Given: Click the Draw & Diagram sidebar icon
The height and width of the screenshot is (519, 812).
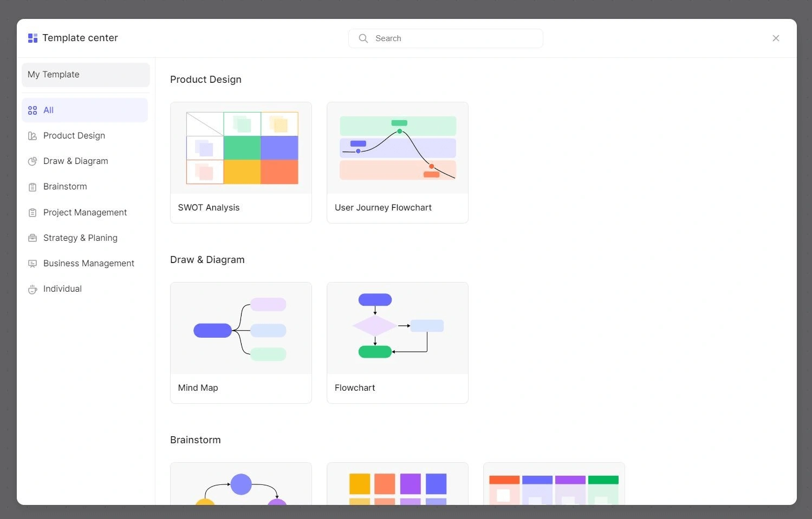Looking at the screenshot, I should (33, 161).
